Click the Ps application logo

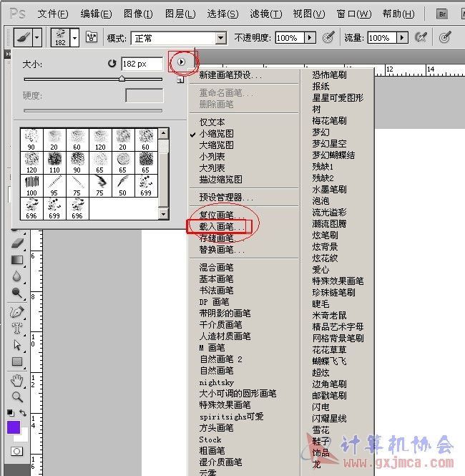click(x=18, y=14)
